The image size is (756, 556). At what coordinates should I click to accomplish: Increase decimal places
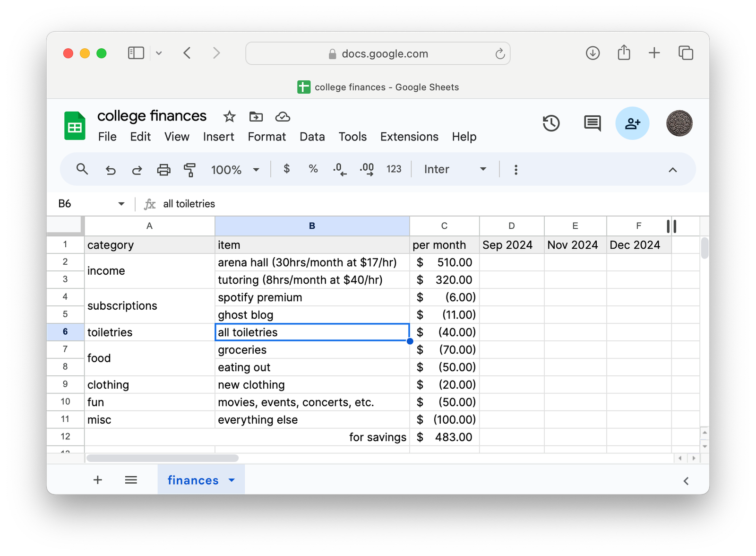367,169
